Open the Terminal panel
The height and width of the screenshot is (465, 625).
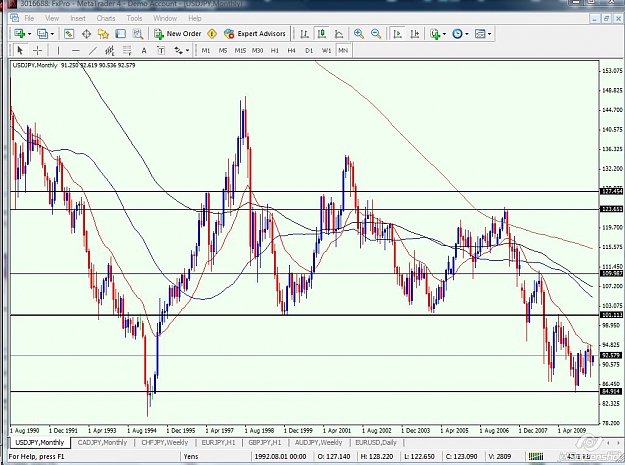point(120,34)
